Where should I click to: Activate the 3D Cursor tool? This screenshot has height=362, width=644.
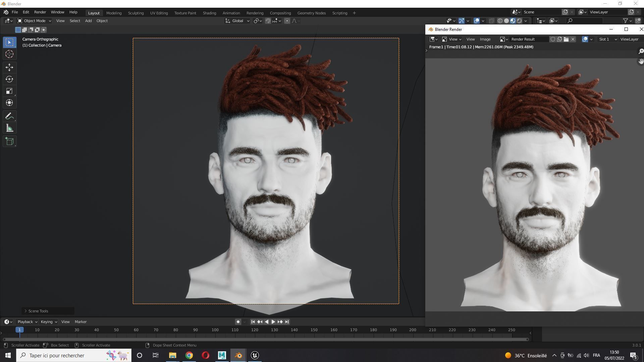(9, 54)
